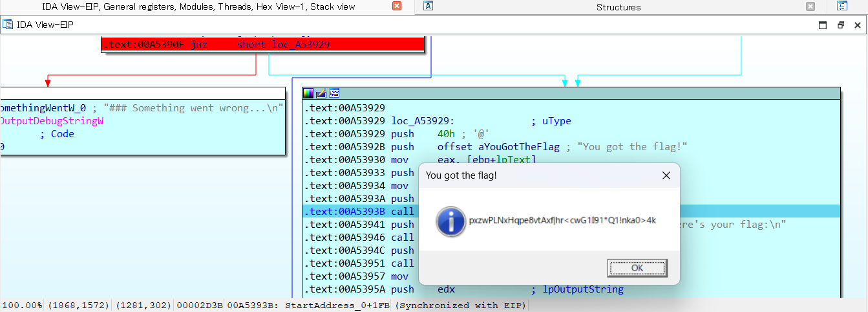This screenshot has width=868, height=312.
Task: Switch to the IDA View-EIP, General registers tab
Action: (x=198, y=7)
